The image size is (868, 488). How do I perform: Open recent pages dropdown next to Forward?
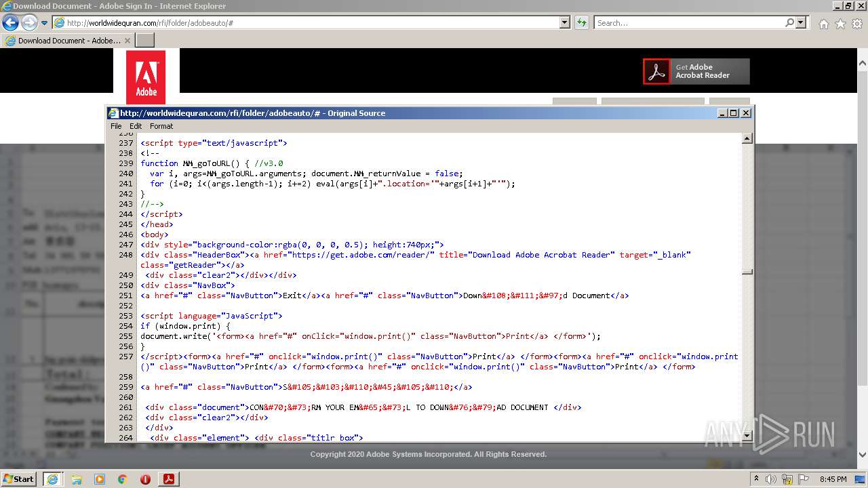pos(45,23)
